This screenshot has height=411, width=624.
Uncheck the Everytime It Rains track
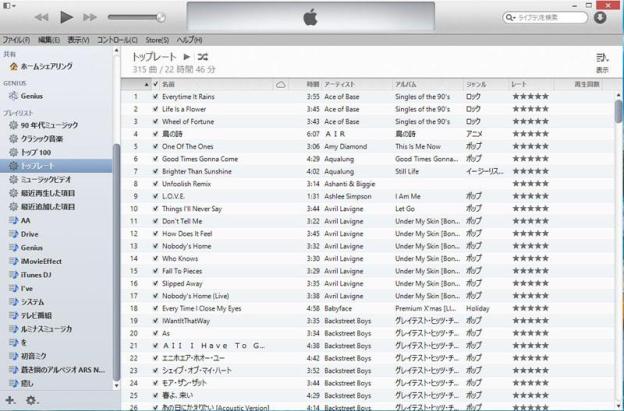[x=156, y=97]
